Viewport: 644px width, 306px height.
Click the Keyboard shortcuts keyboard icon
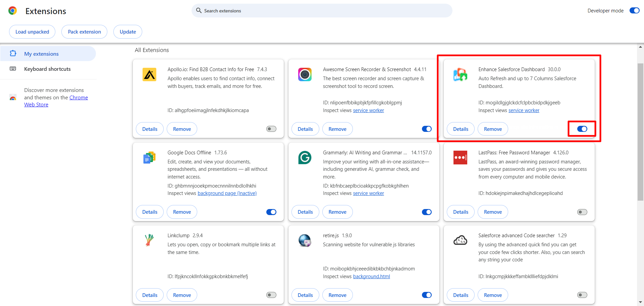click(13, 69)
